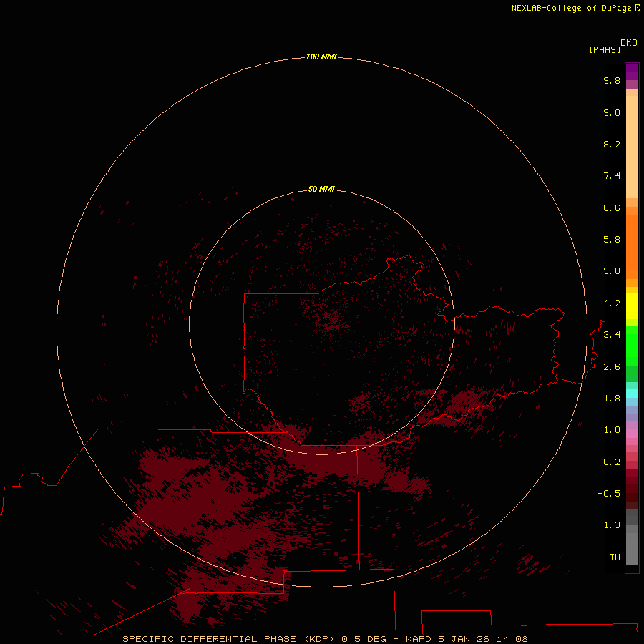Click the 6.6 color scale value

612,208
